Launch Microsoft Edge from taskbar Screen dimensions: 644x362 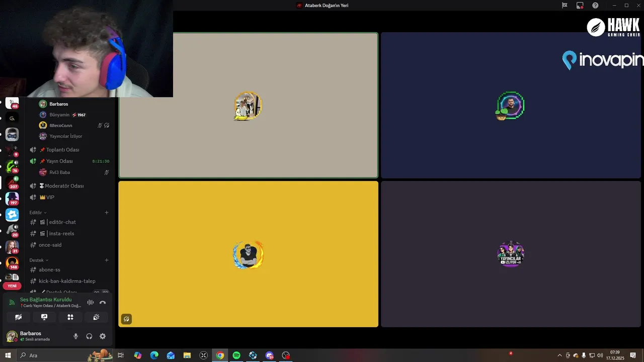tap(154, 355)
